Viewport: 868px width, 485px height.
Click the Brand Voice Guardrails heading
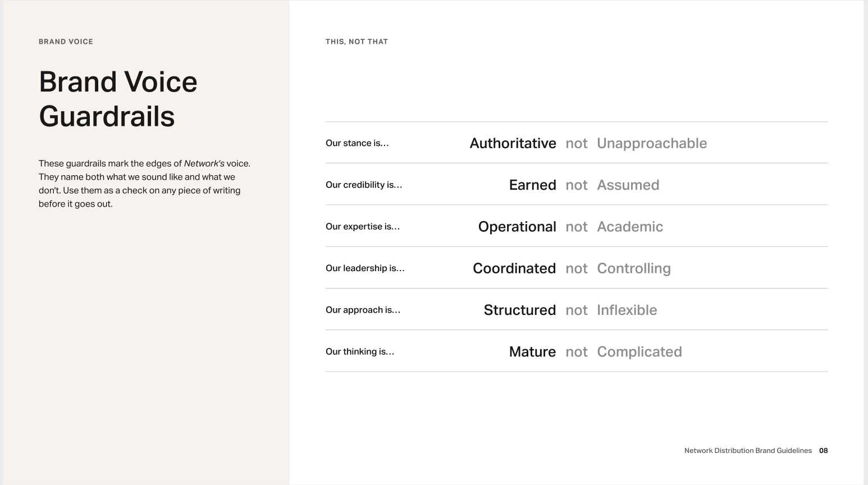point(118,99)
